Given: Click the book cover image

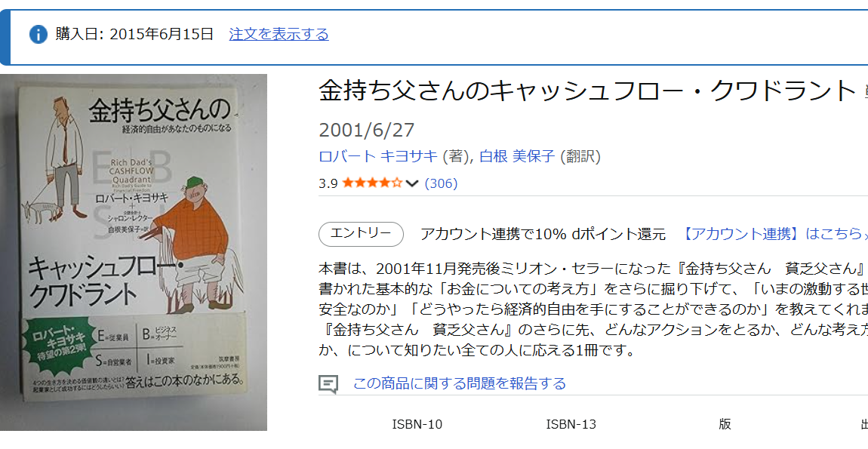Looking at the screenshot, I should click(x=134, y=253).
